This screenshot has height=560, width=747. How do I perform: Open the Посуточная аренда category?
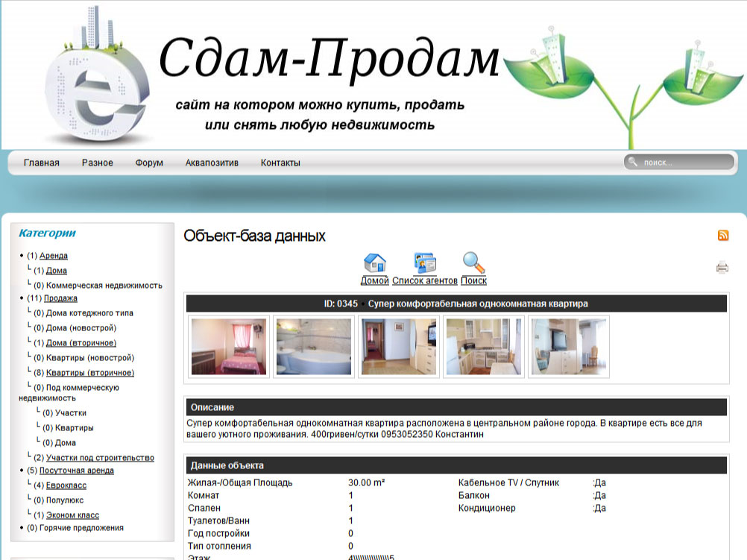(75, 471)
